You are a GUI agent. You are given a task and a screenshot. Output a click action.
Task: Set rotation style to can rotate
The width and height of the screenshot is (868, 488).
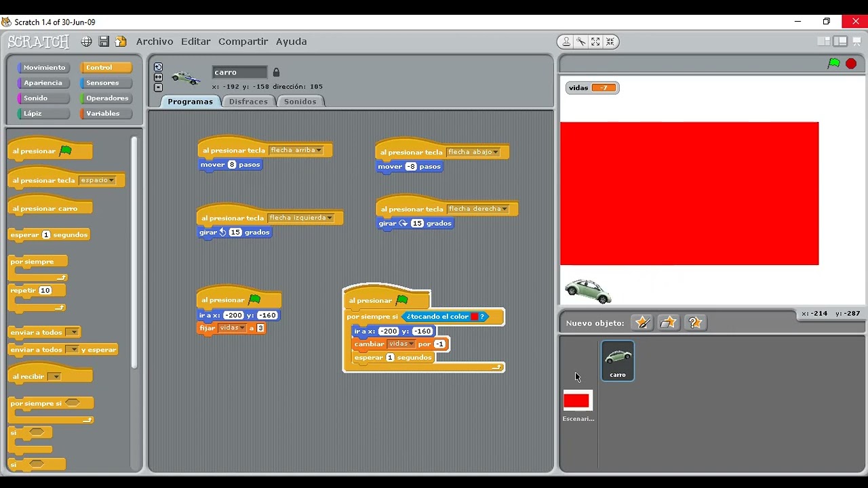(158, 67)
